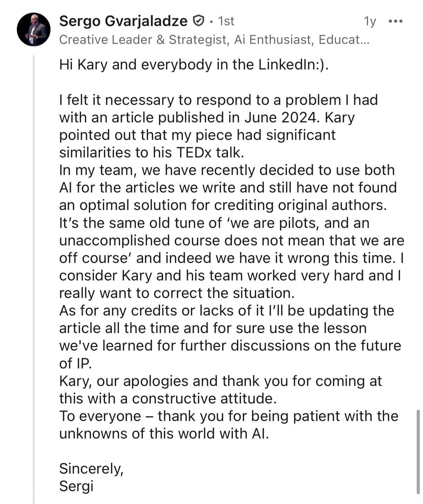Click the vertical scrollbar thumb on the right
The width and height of the screenshot is (423, 504).
[418, 451]
